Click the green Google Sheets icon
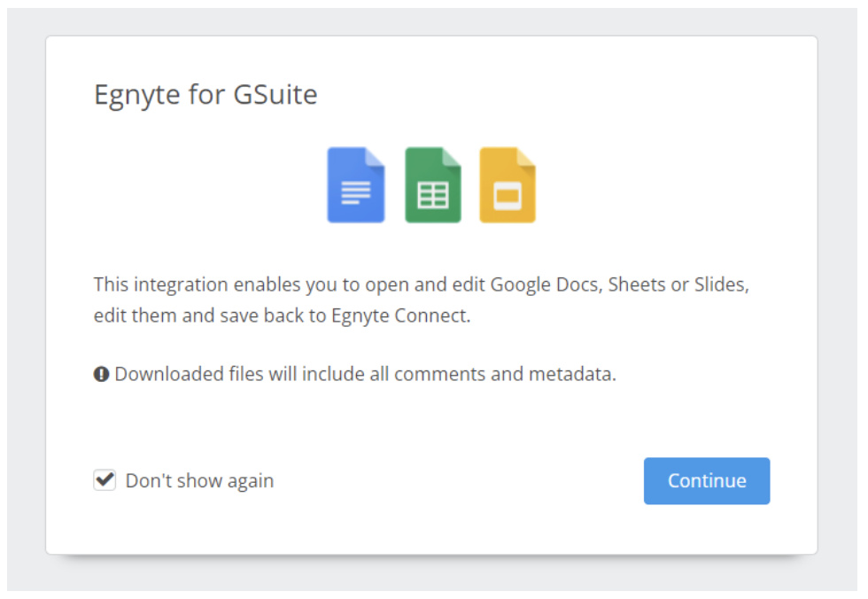Image resolution: width=868 pixels, height=599 pixels. 432,184
